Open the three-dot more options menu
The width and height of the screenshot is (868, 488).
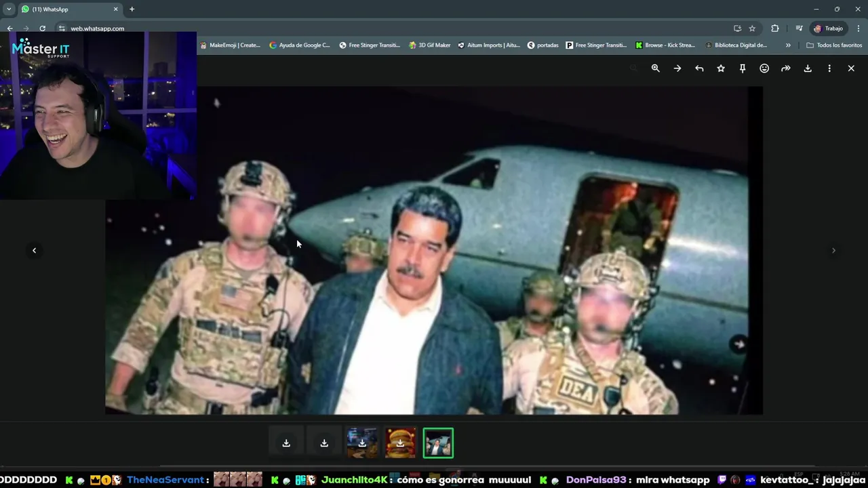[829, 68]
